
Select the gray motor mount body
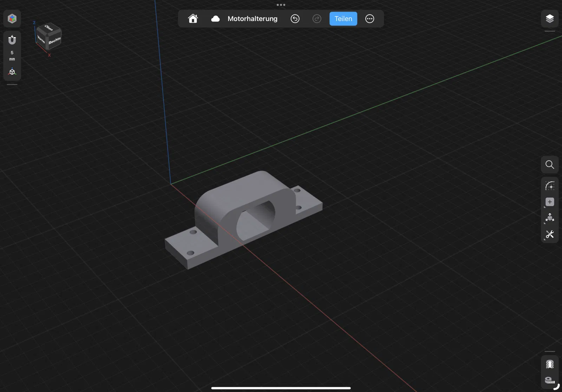[x=244, y=220]
